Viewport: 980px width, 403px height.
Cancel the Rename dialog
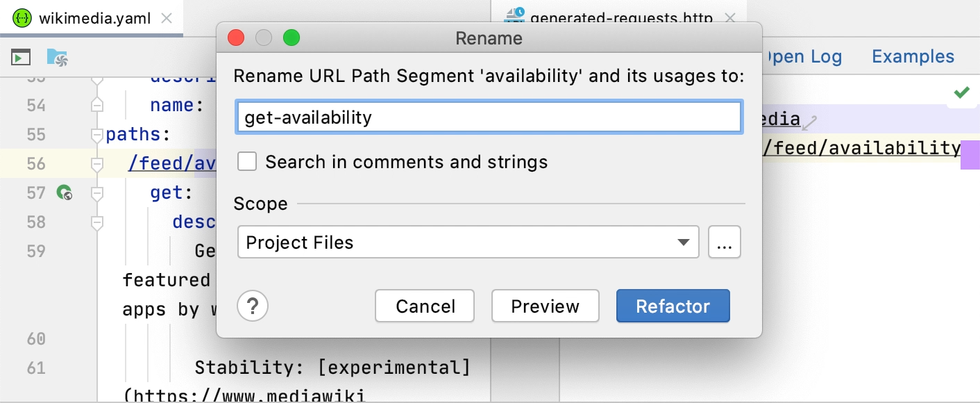424,306
